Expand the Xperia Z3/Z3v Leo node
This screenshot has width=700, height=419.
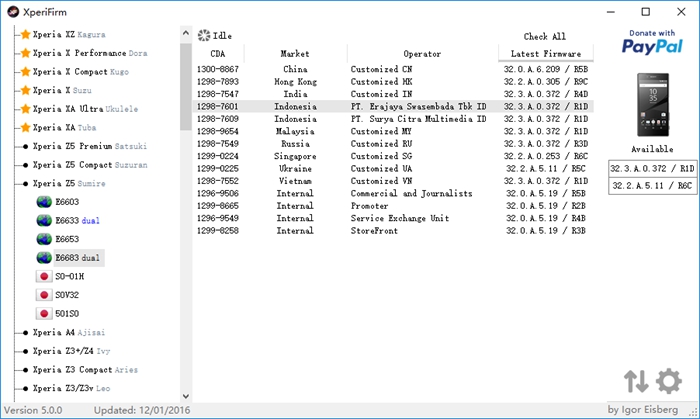point(25,389)
